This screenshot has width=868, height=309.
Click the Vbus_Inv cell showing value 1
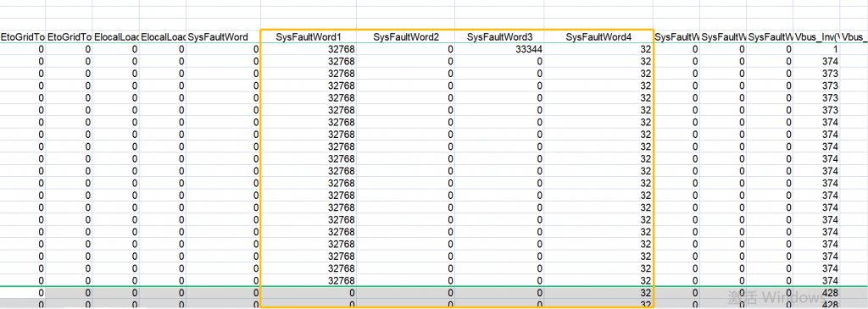click(816, 49)
